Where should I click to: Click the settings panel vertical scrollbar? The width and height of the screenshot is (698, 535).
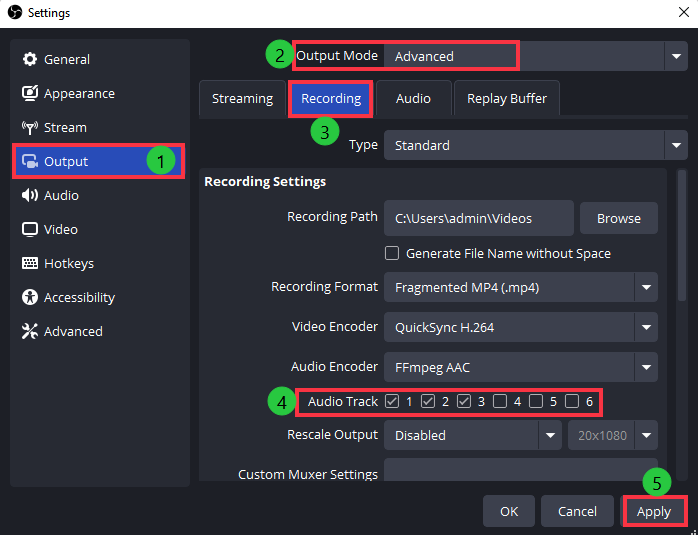[x=682, y=235]
